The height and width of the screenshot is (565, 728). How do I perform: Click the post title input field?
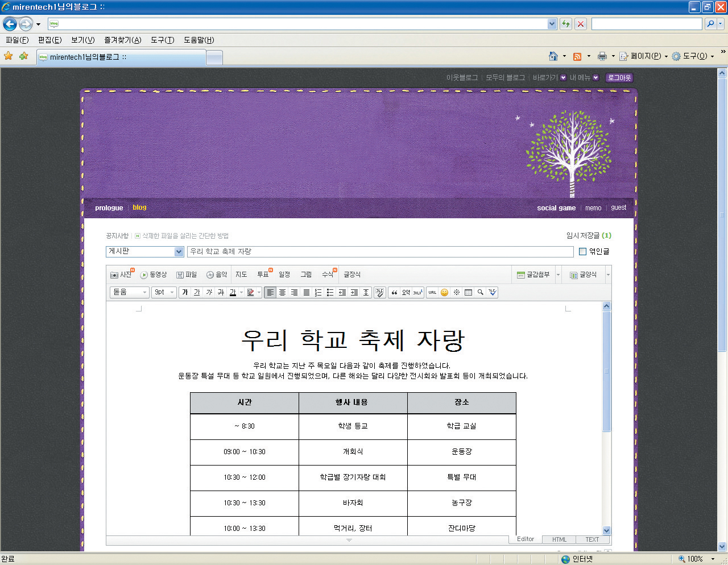point(380,251)
